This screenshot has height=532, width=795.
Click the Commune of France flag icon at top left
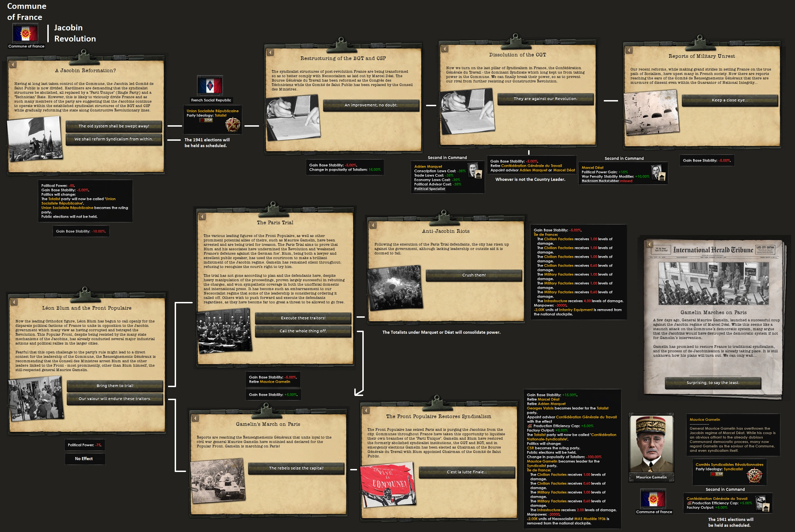(25, 33)
